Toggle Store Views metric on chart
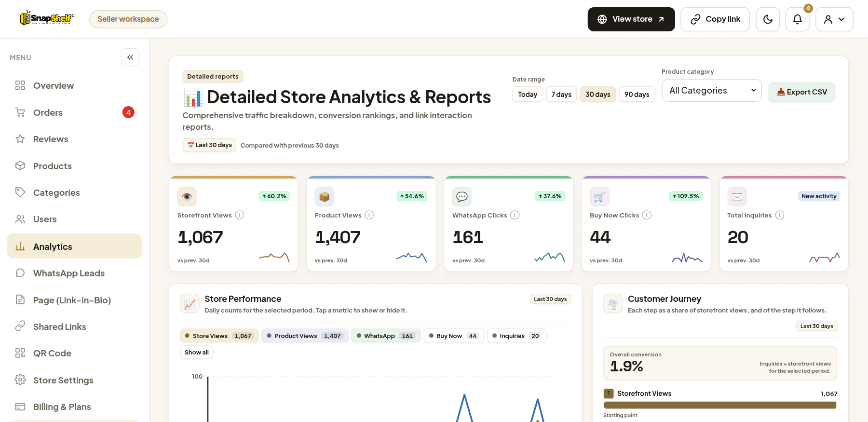The height and width of the screenshot is (422, 868). coord(219,336)
